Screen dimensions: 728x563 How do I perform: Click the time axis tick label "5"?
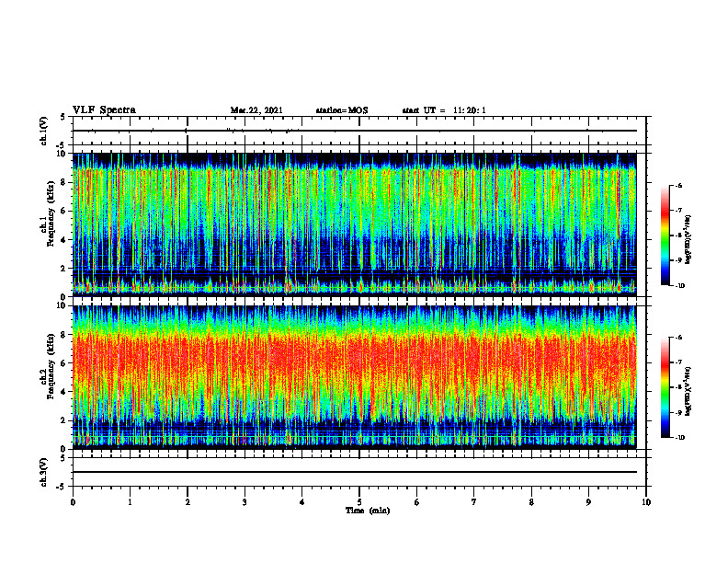tap(359, 502)
